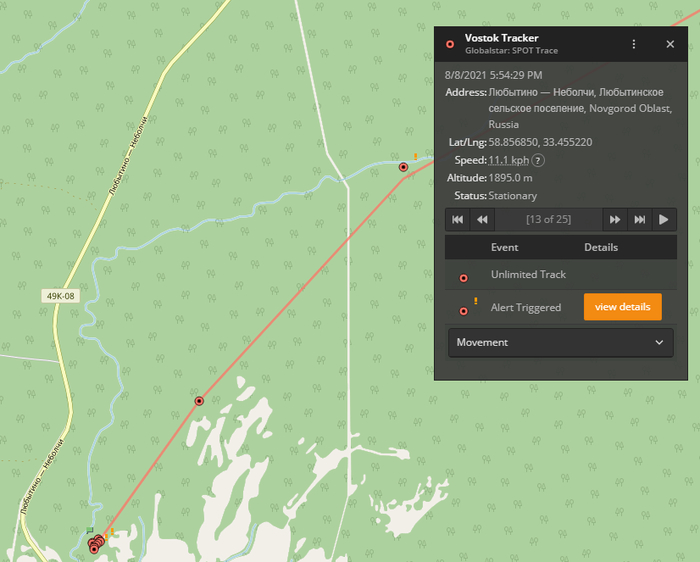Jump to the last track point
Screen dimensions: 700x562
pyautogui.click(x=640, y=220)
